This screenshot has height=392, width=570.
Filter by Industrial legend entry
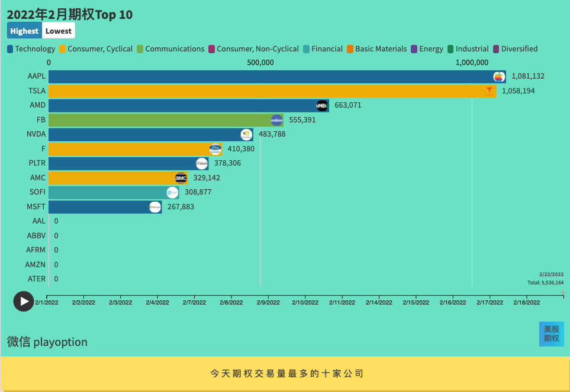click(x=468, y=49)
